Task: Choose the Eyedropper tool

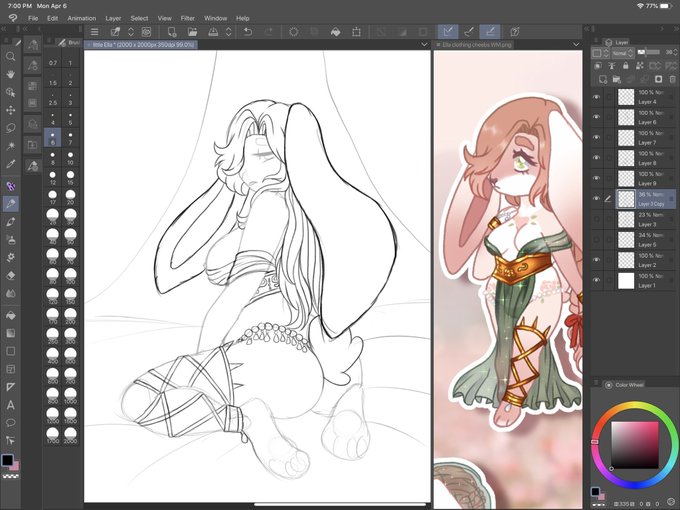Action: (x=10, y=163)
